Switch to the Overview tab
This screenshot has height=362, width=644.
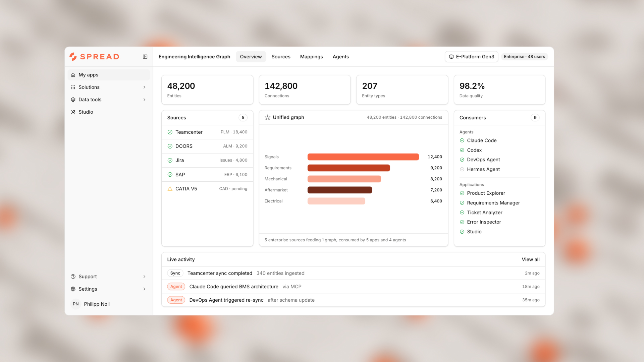[251, 57]
